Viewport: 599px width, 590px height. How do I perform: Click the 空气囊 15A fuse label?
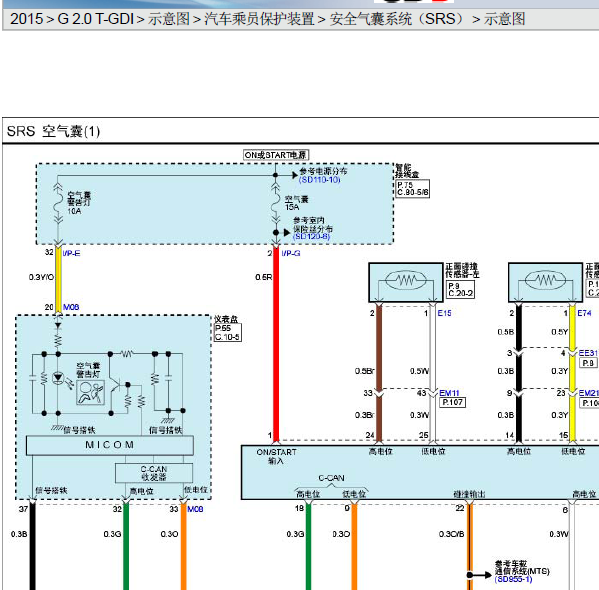[296, 203]
